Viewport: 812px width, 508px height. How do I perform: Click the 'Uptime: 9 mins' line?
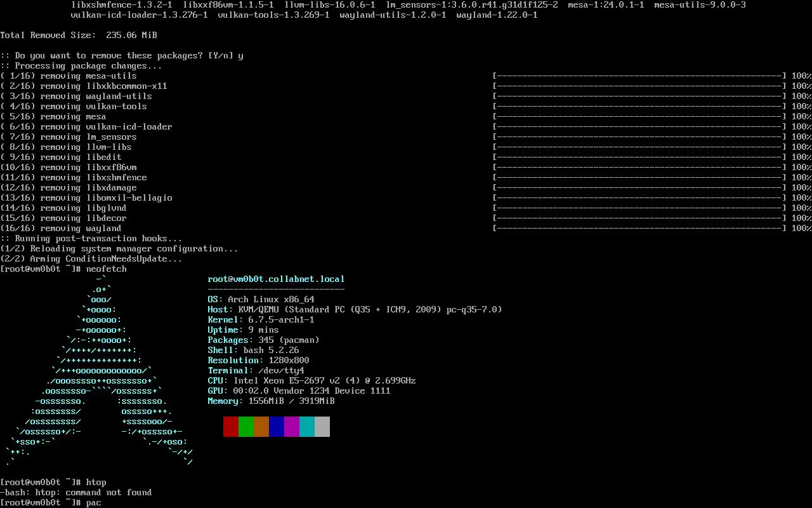tap(243, 330)
